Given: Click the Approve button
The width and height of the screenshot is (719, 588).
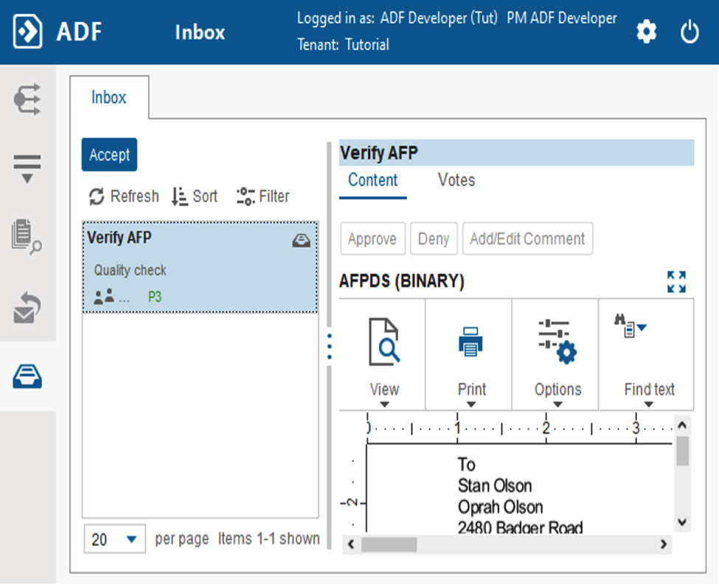Looking at the screenshot, I should click(x=372, y=239).
